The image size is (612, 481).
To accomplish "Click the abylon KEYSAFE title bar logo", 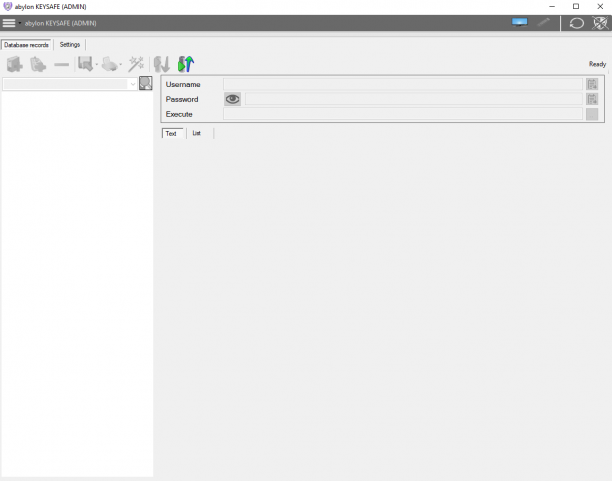I will 7,6.
